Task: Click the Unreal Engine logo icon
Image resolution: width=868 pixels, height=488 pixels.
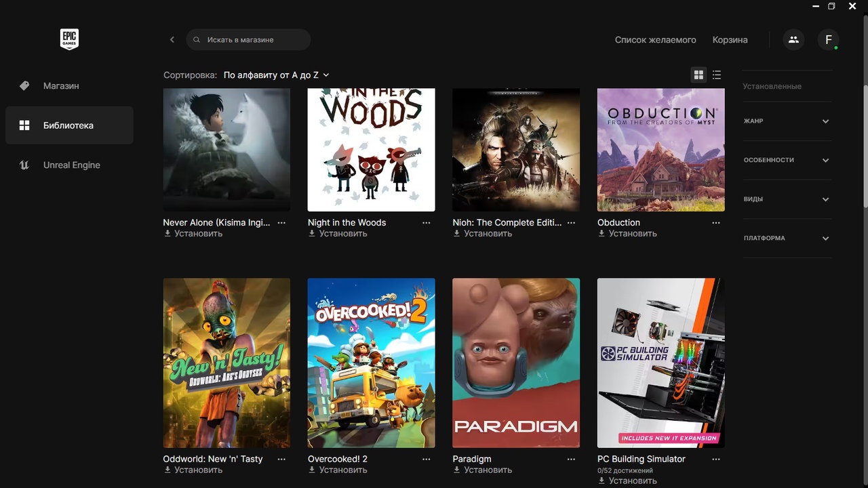Action: point(24,165)
